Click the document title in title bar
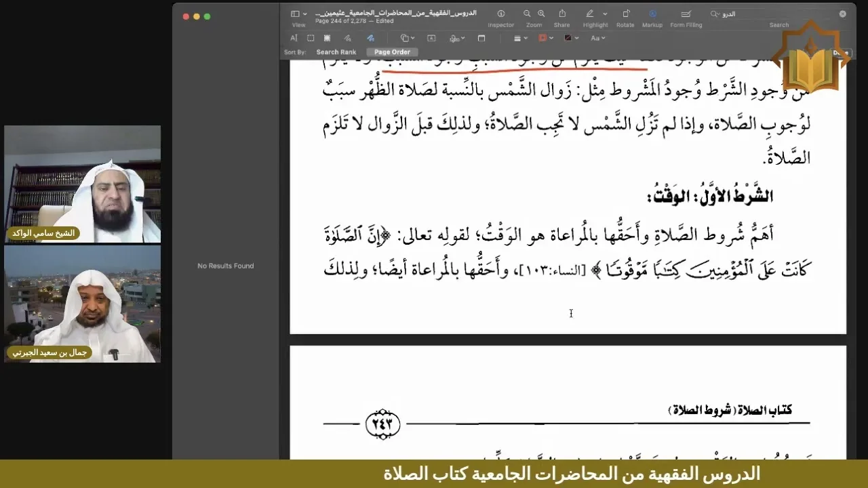The image size is (868, 488). [x=396, y=13]
